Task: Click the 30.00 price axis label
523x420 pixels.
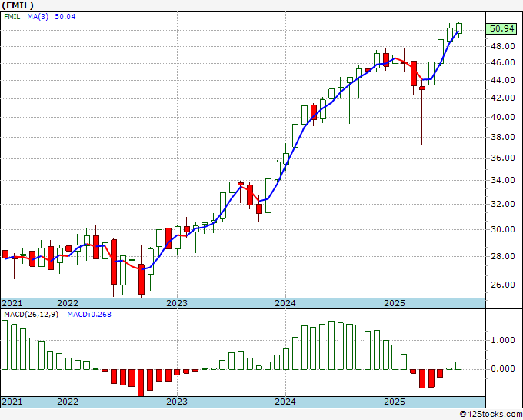Action: coord(503,229)
